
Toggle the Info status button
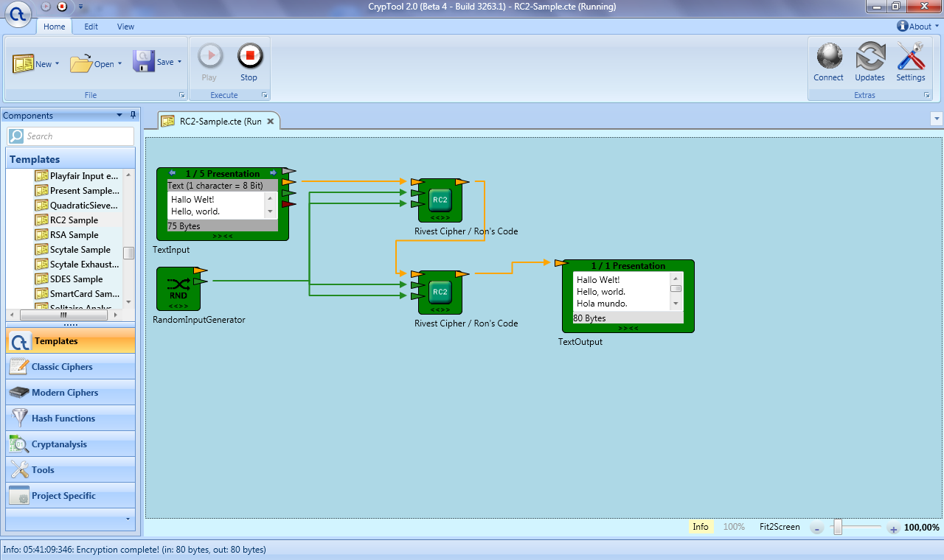[x=701, y=527]
